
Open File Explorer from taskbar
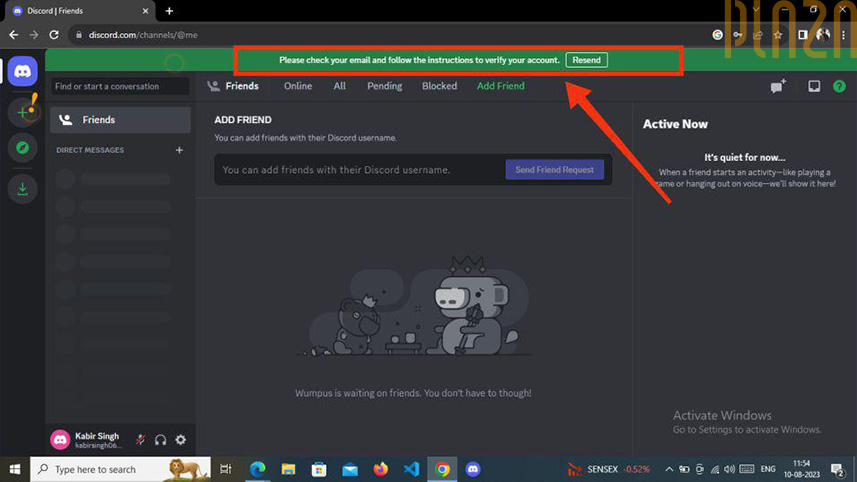click(288, 469)
